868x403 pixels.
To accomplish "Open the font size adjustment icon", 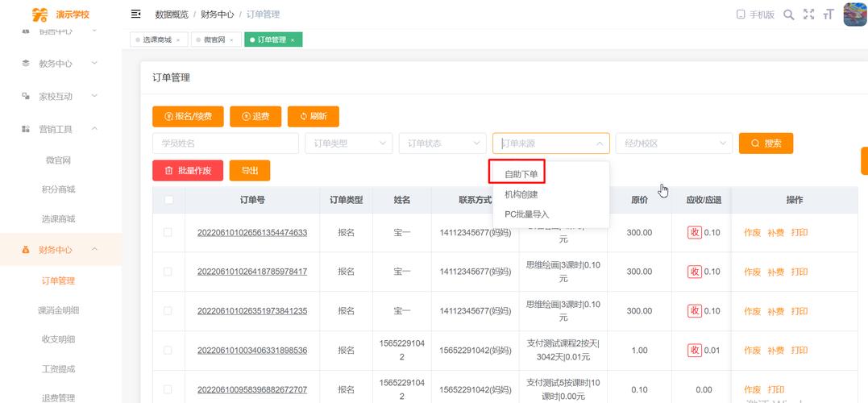I will tap(828, 15).
